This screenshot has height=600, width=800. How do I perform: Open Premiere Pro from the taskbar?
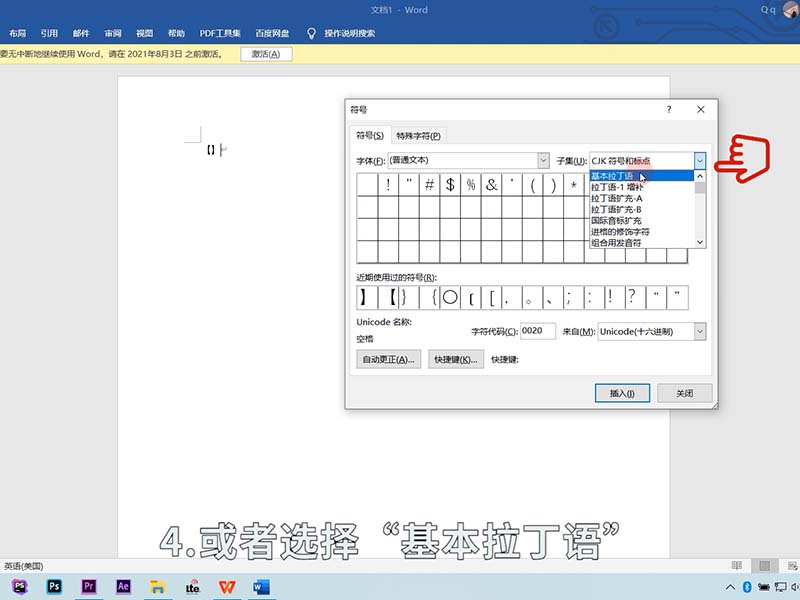tap(89, 586)
